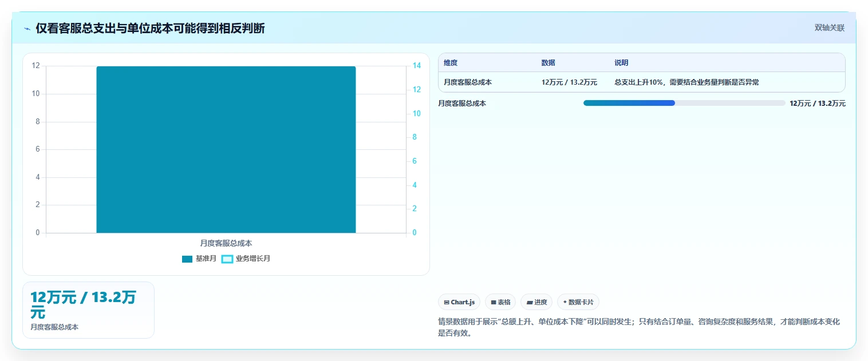Toggle the 业务增长月 legend item
Viewport: 868px width, 361px height.
pyautogui.click(x=246, y=259)
